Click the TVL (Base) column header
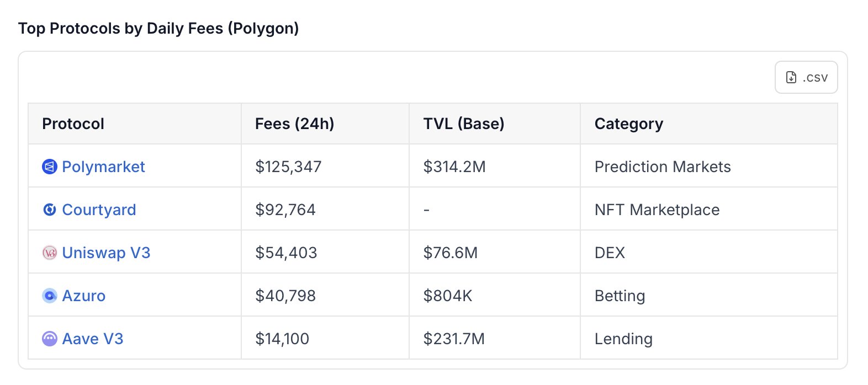The width and height of the screenshot is (868, 385). click(464, 124)
